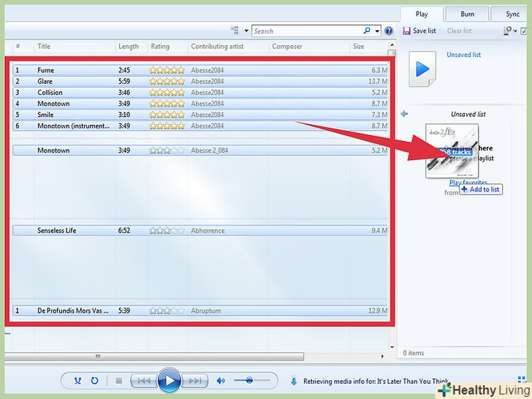This screenshot has width=532, height=399.
Task: Turn on shuffle playback
Action: pos(78,381)
